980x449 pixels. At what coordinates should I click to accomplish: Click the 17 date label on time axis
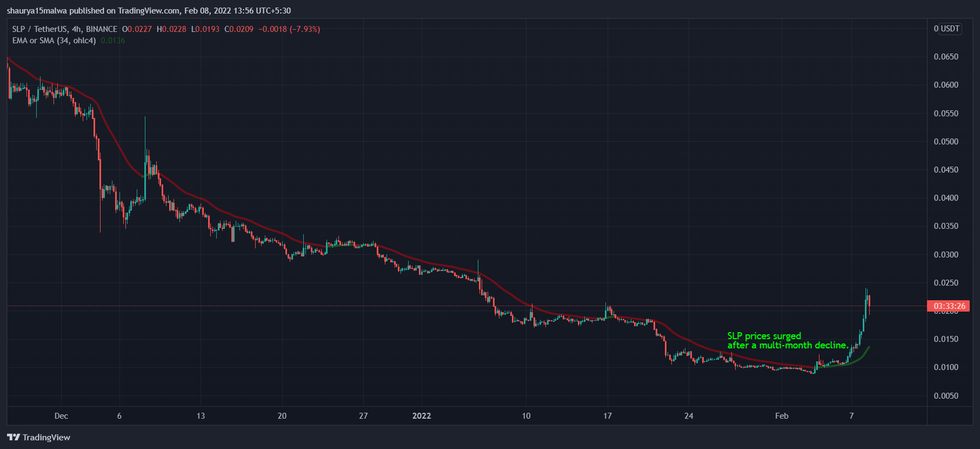[x=608, y=416]
